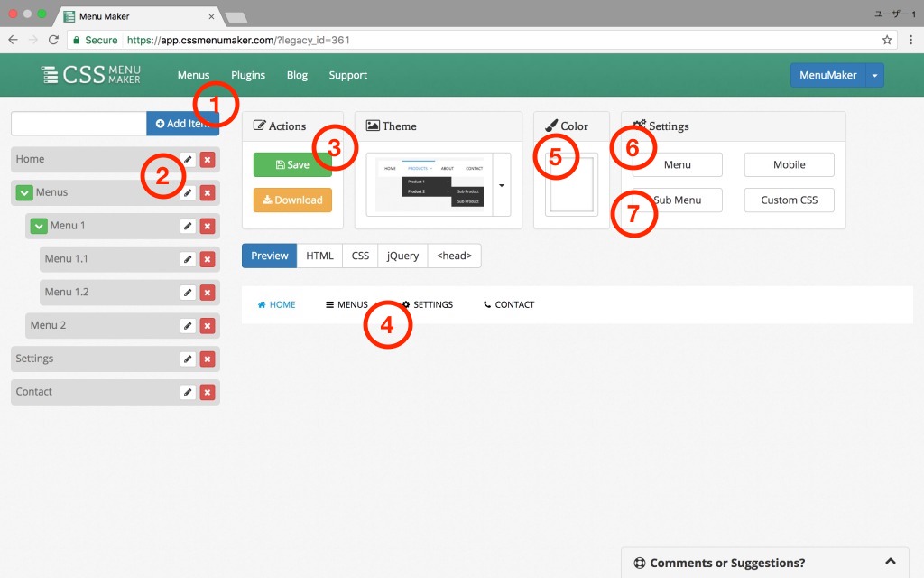This screenshot has height=578, width=924.
Task: Click the MenuMaker button
Action: (828, 76)
